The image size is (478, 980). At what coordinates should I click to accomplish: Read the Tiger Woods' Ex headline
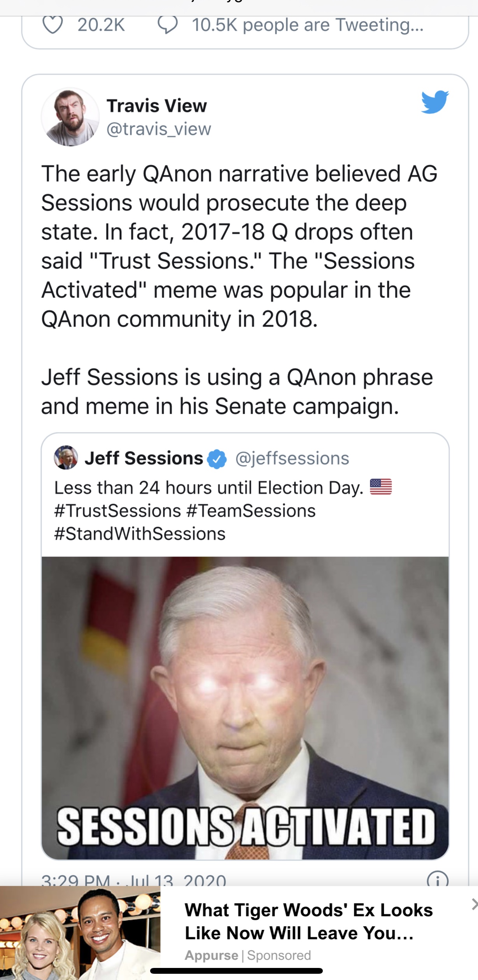point(308,921)
